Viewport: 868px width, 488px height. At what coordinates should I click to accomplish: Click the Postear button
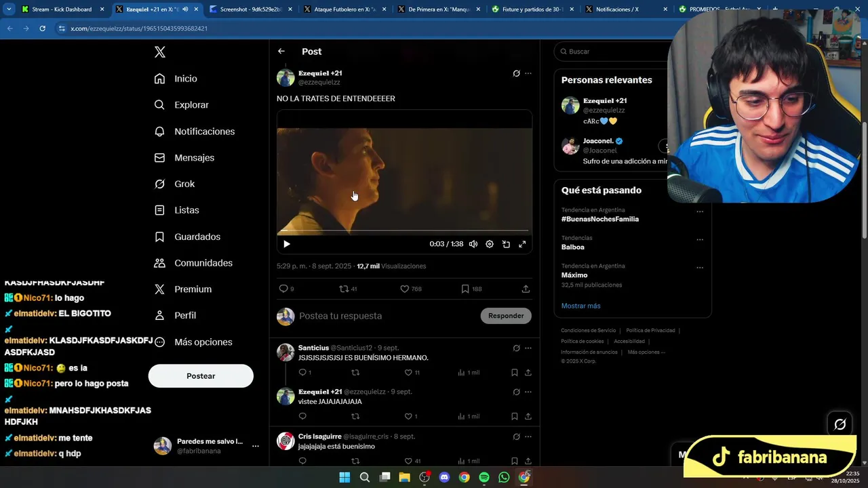[x=201, y=376]
